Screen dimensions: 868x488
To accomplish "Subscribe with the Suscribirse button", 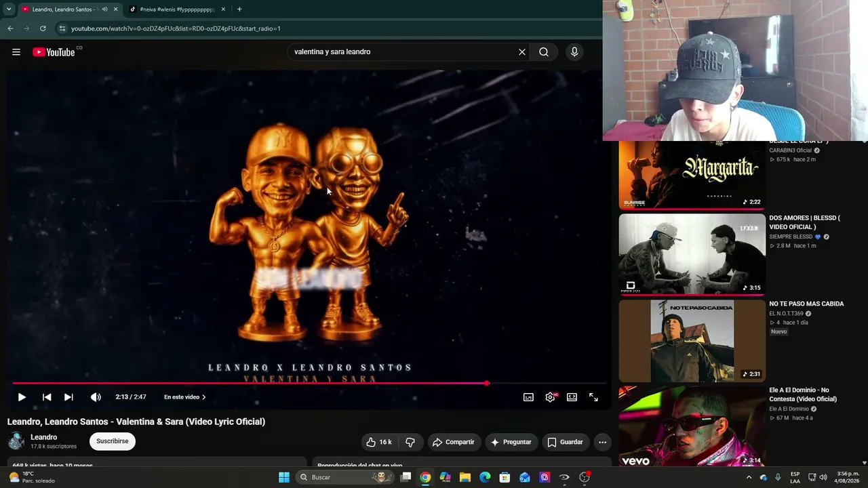I will [113, 441].
